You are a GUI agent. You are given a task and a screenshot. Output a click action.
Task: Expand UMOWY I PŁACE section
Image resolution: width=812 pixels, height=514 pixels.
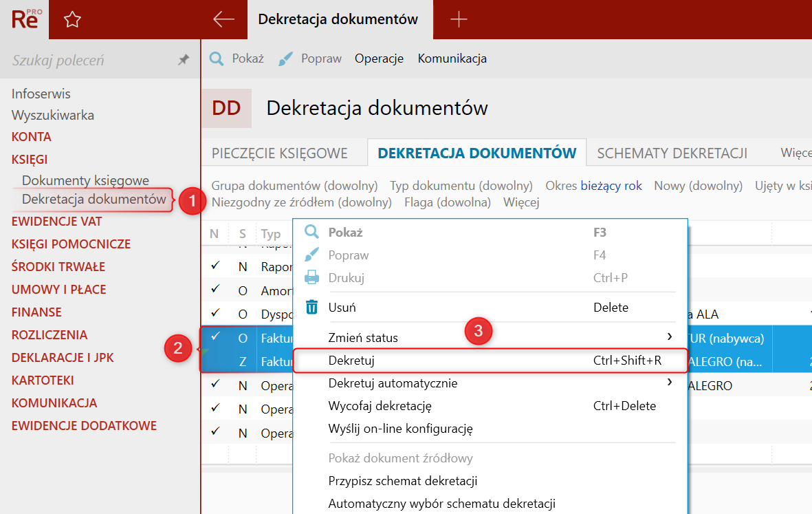[59, 290]
